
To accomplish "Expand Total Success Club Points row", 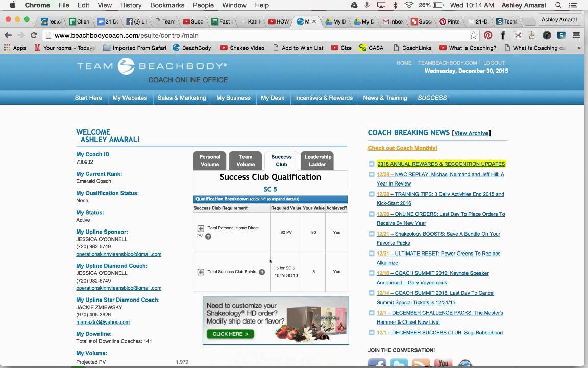I will [201, 272].
